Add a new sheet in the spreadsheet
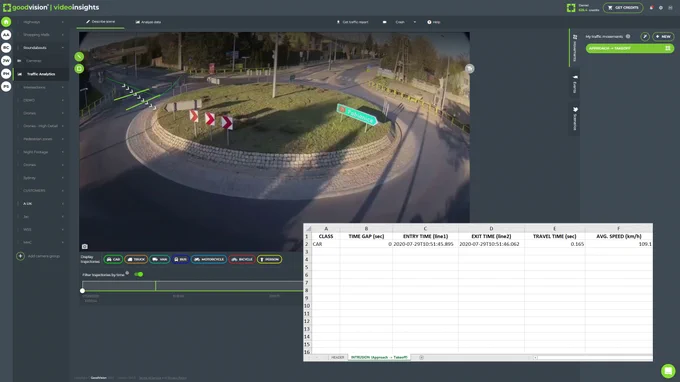The height and width of the screenshot is (382, 680). (421, 357)
